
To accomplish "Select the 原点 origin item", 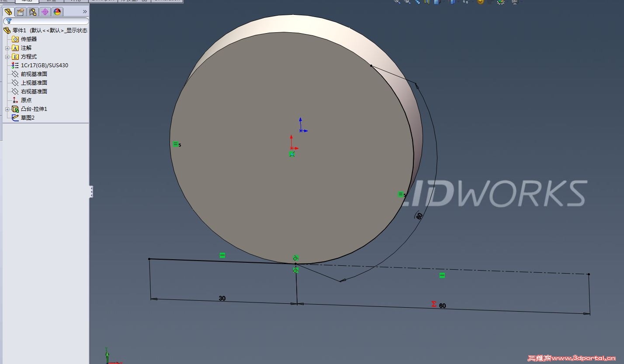I will (x=22, y=100).
